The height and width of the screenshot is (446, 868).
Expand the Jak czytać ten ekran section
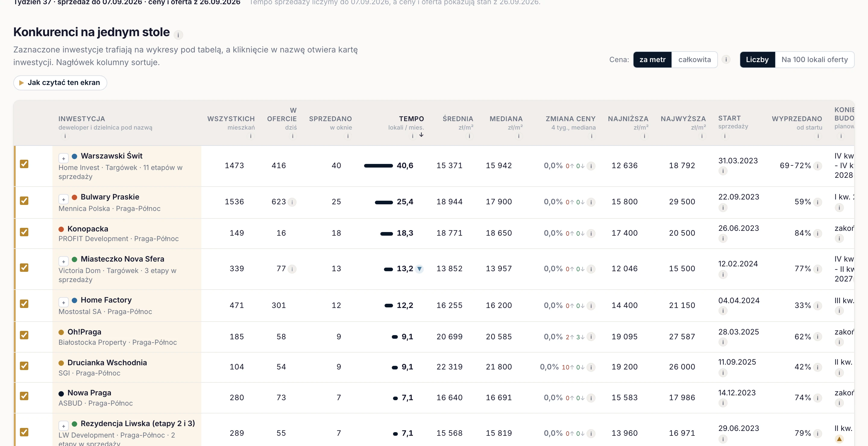pyautogui.click(x=60, y=83)
